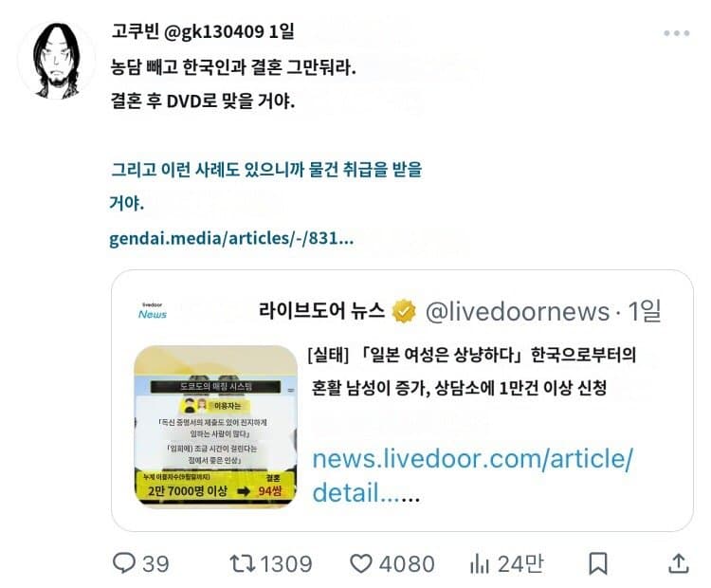Click the reply count 39
711x588 pixels.
point(155,564)
